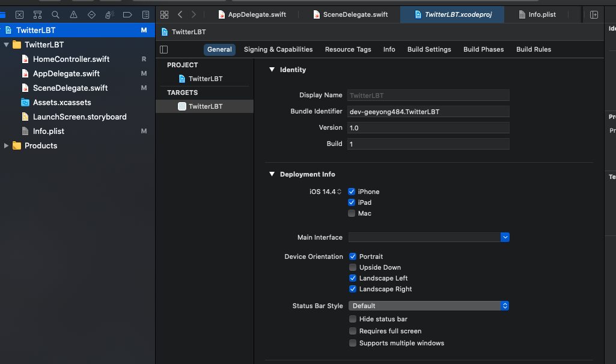
Task: Open the Main Interface dropdown
Action: [505, 237]
